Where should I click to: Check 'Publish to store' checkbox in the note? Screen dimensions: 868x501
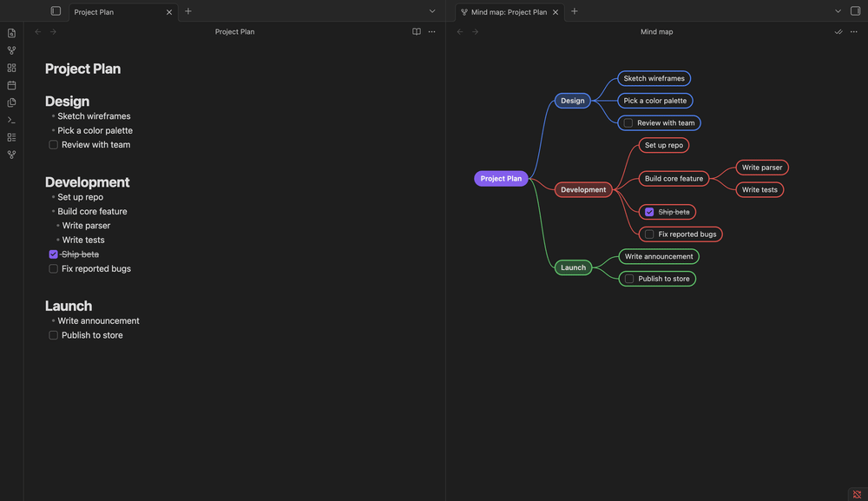pos(53,335)
